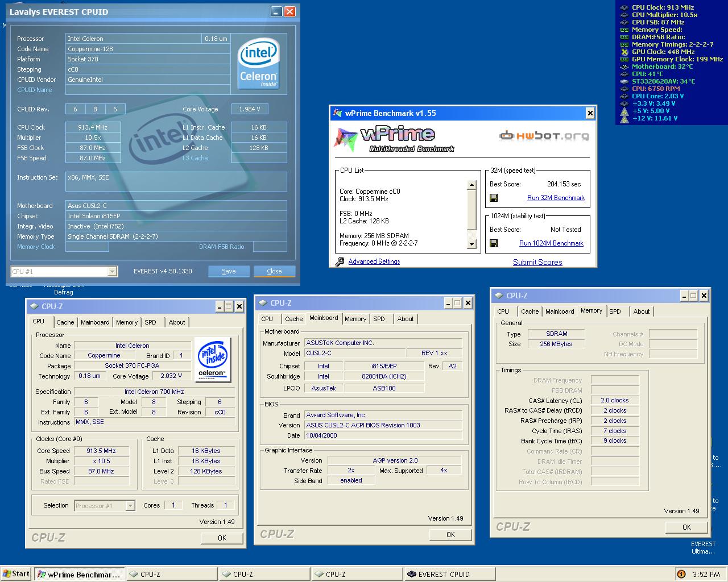Click the Save button in EVEREST CPUID

click(229, 271)
